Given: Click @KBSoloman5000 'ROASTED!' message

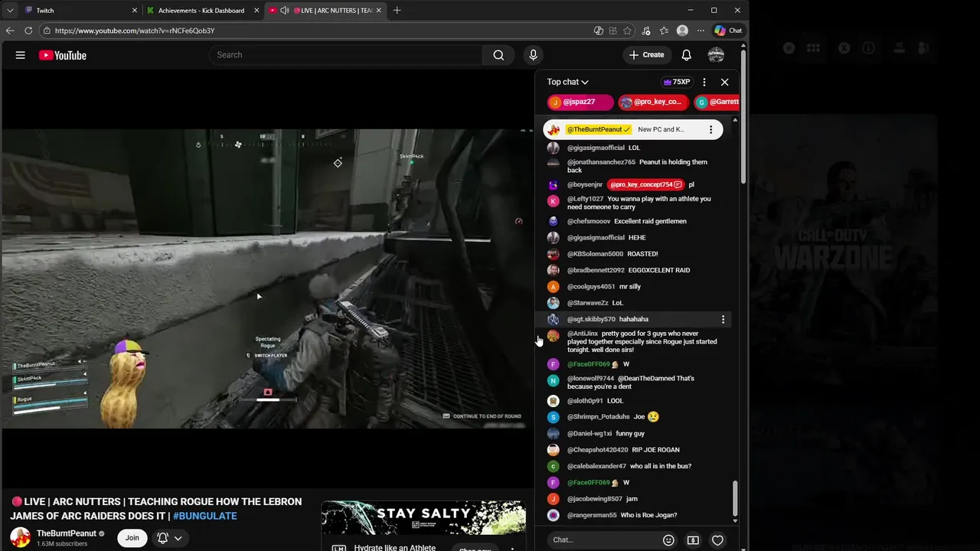Looking at the screenshot, I should 633,254.
